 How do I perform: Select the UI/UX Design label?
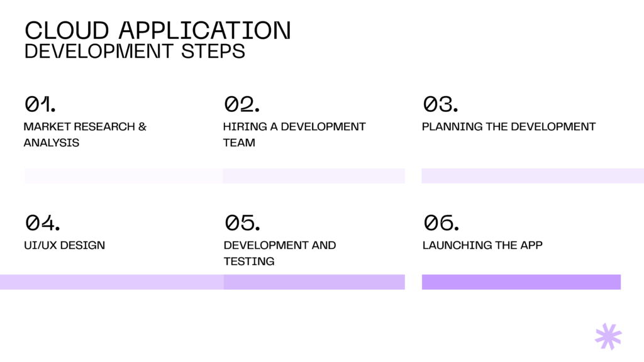click(65, 246)
